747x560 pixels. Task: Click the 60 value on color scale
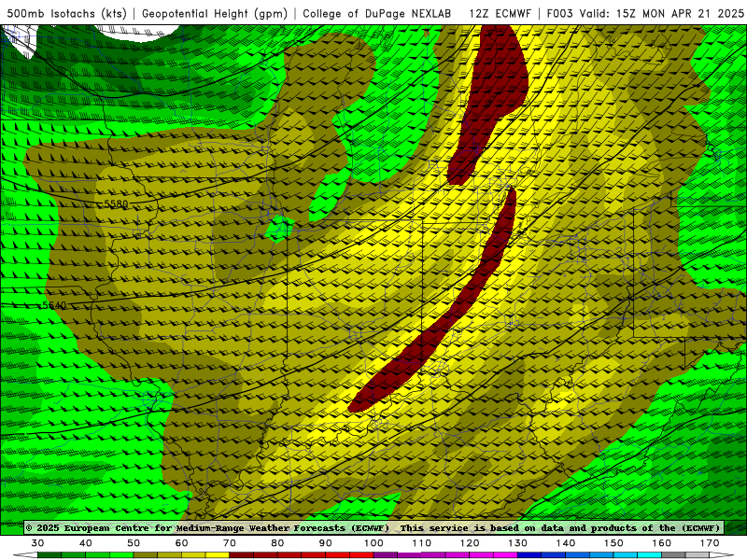click(181, 543)
